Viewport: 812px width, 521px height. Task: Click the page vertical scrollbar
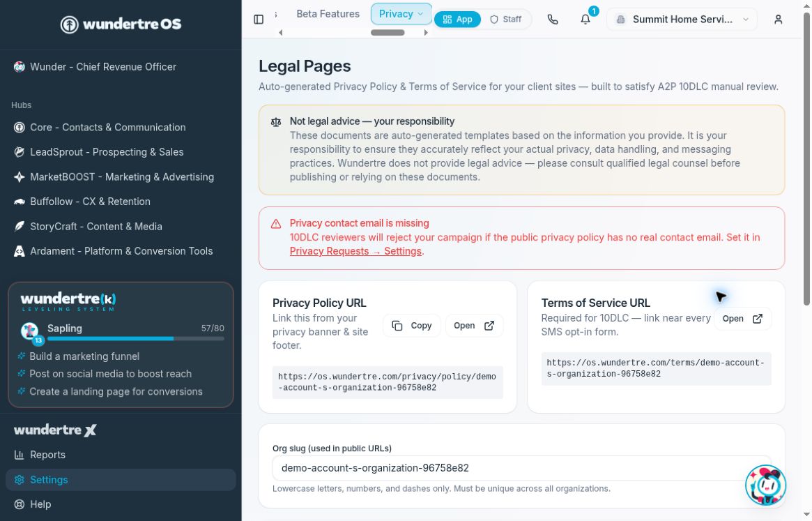tap(806, 159)
